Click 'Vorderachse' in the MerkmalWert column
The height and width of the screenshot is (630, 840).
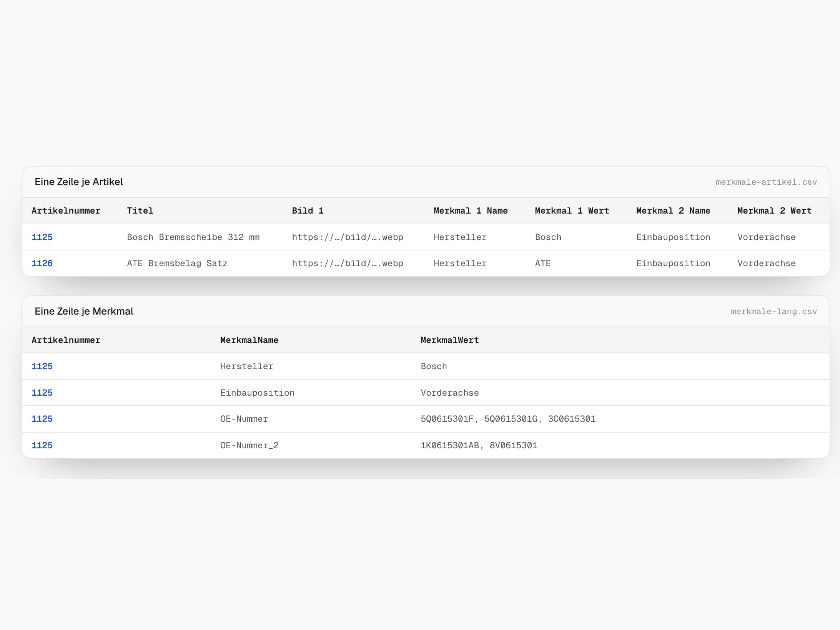point(450,393)
